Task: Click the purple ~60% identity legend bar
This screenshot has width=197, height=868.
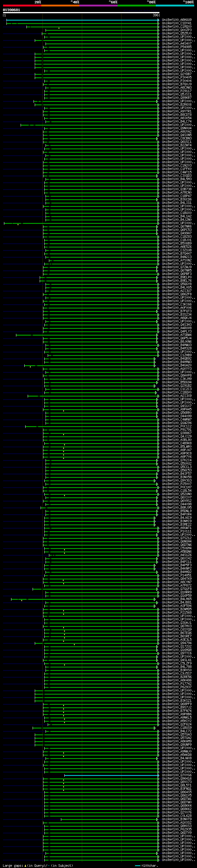Action: [98, 6]
